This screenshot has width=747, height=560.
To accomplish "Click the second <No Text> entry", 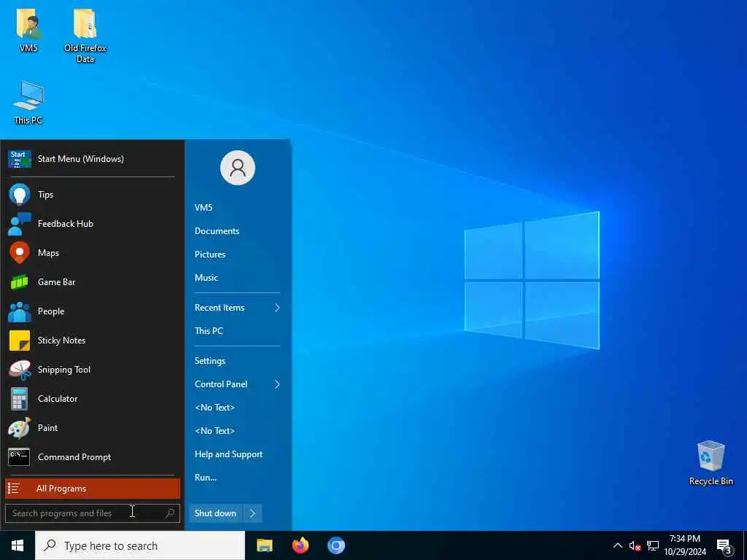I will click(x=215, y=431).
